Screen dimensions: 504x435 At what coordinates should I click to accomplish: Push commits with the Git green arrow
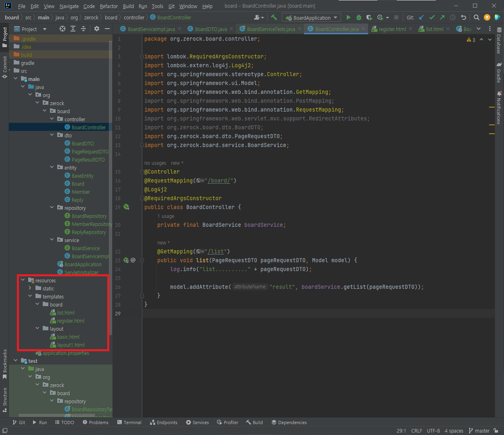(442, 17)
